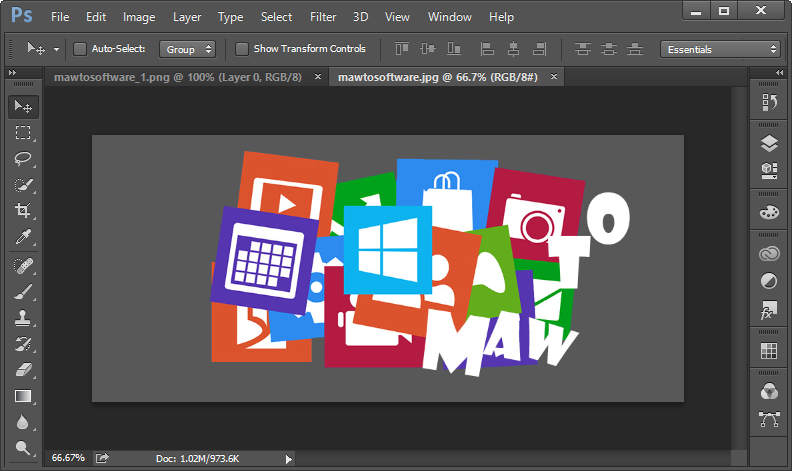The height and width of the screenshot is (471, 792).
Task: Select the Eyedropper tool
Action: pos(23,237)
